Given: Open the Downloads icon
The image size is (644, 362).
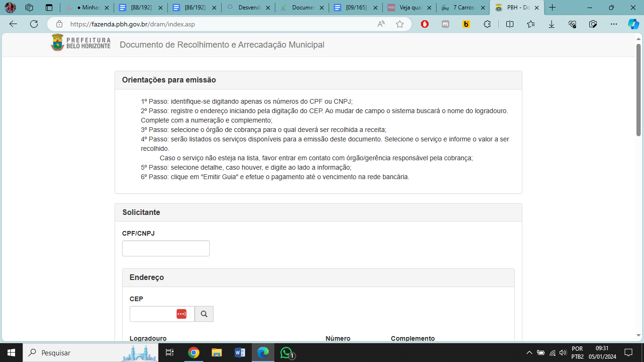Looking at the screenshot, I should pyautogui.click(x=552, y=24).
